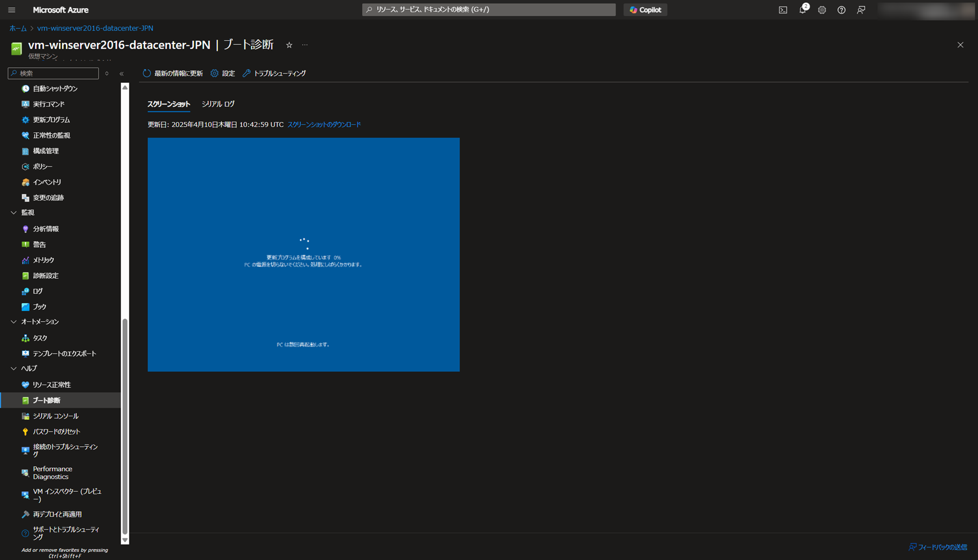Collapse the オートメーション section

click(x=14, y=322)
